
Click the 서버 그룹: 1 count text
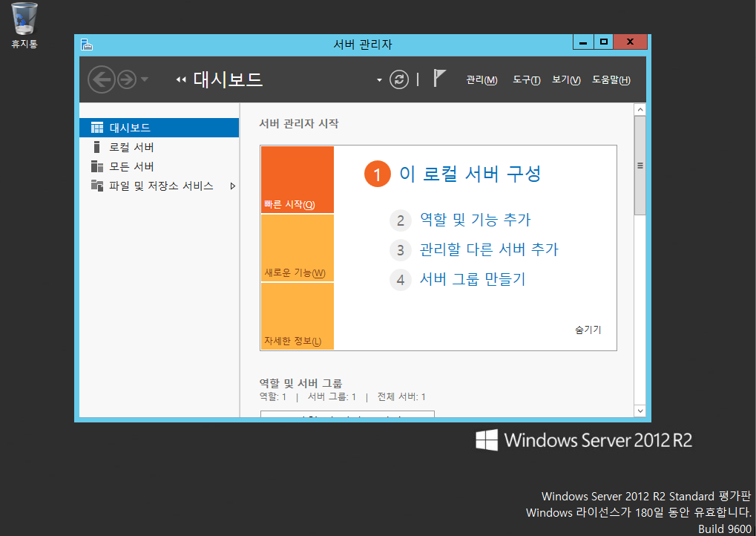(x=332, y=397)
